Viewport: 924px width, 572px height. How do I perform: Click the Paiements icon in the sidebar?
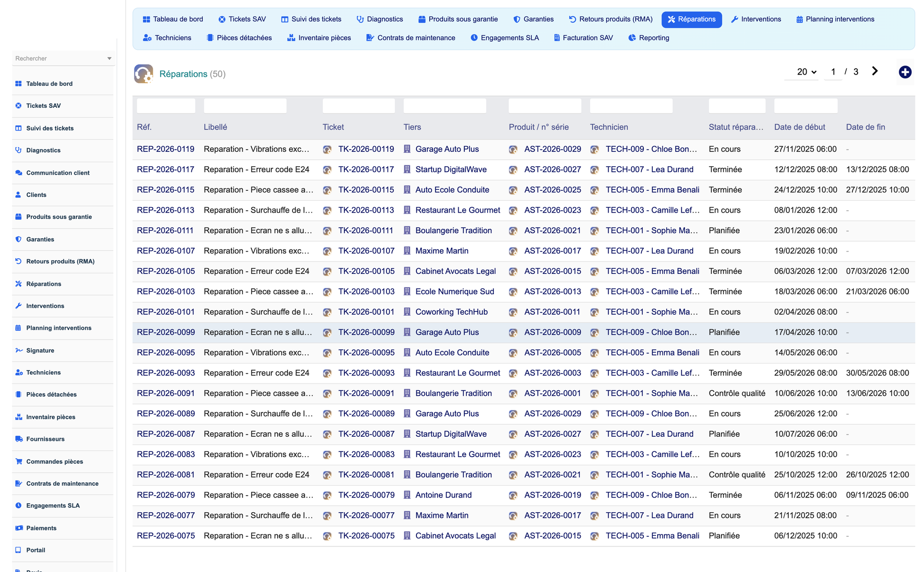pyautogui.click(x=19, y=528)
